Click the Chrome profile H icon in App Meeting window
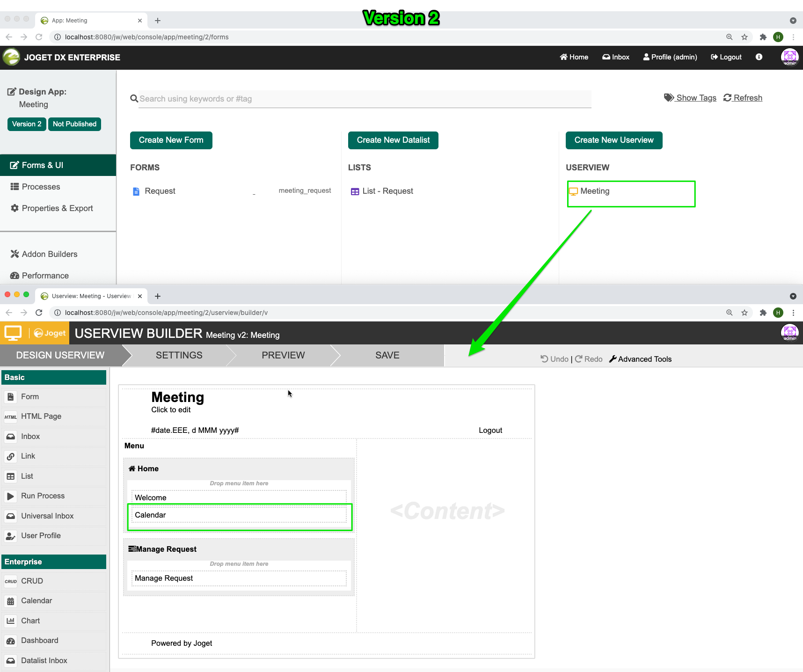Viewport: 803px width, 672px height. (x=778, y=37)
